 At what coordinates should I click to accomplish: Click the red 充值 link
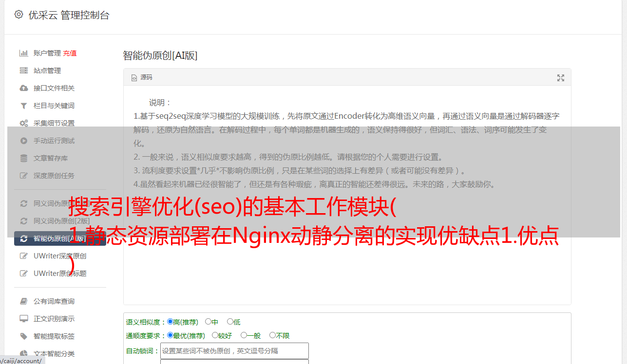click(70, 53)
